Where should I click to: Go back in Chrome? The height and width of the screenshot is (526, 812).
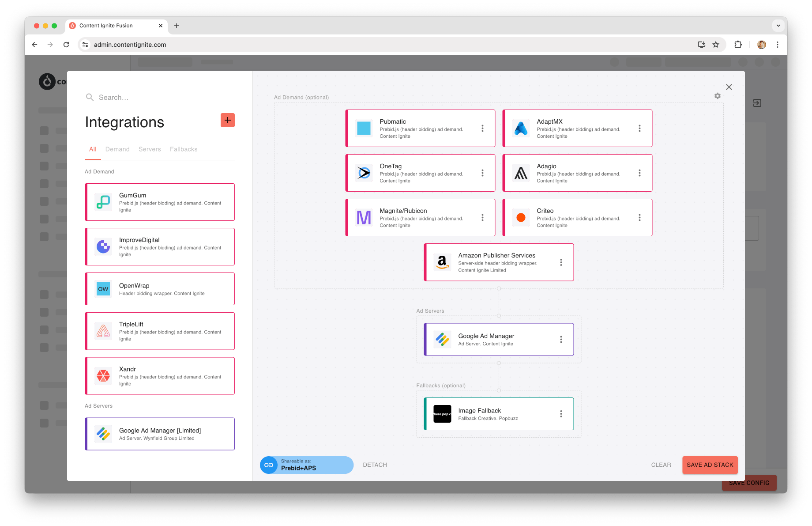click(35, 45)
